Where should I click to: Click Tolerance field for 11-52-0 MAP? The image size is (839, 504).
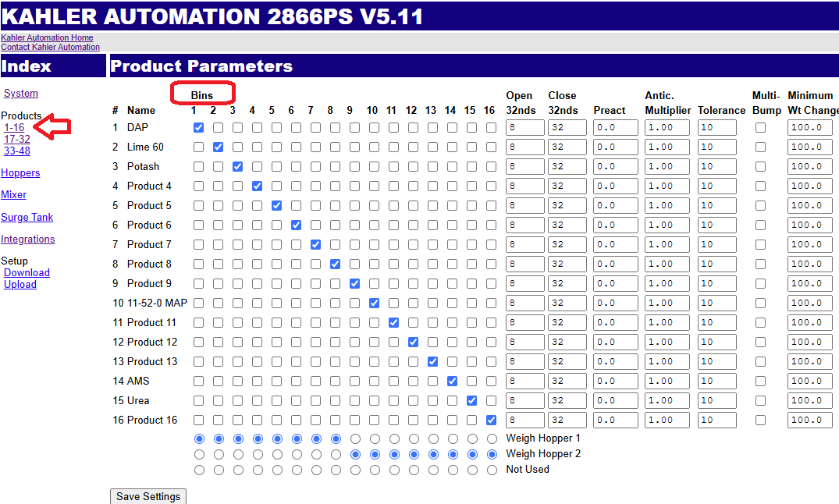coord(717,303)
